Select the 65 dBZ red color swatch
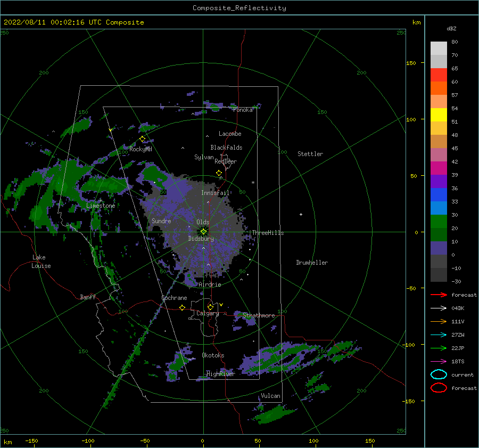This screenshot has width=479, height=448. click(x=439, y=75)
